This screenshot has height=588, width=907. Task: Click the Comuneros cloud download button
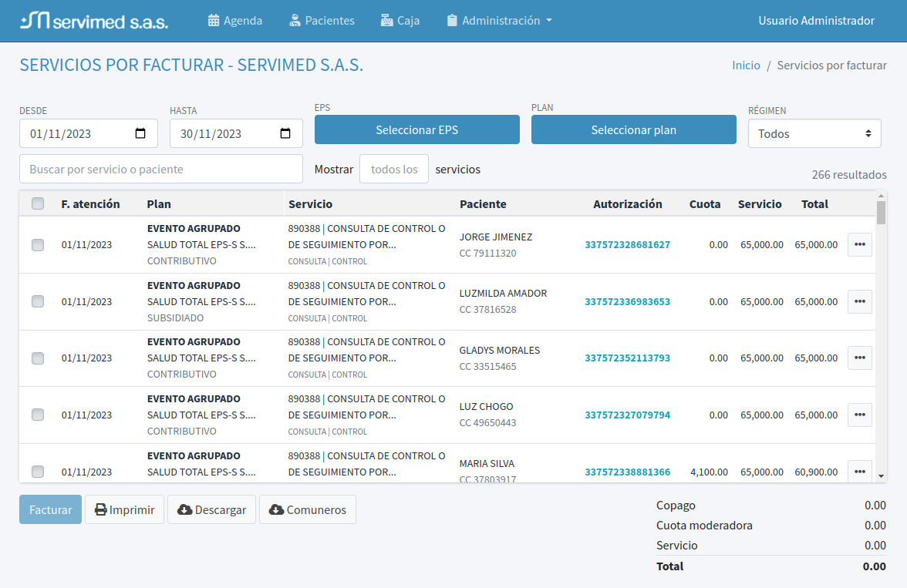pos(308,509)
